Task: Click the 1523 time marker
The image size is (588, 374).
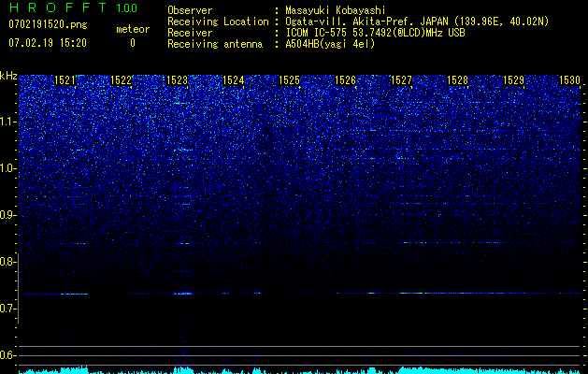Action: [177, 80]
